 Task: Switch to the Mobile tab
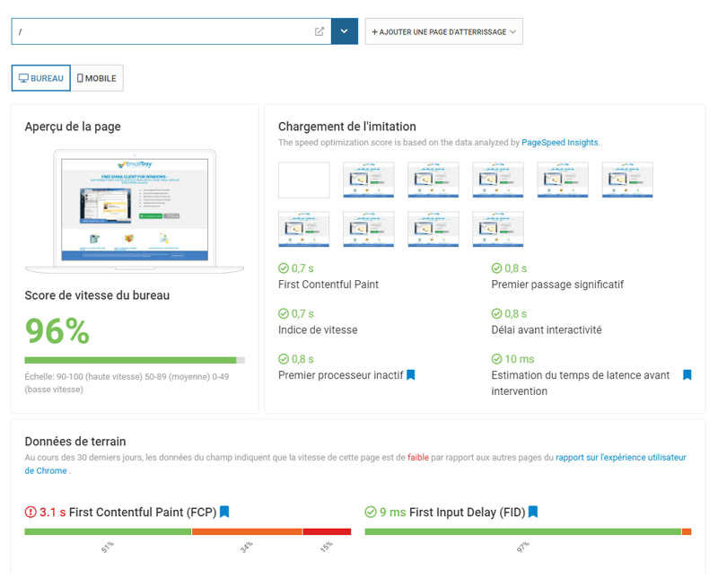coord(97,78)
